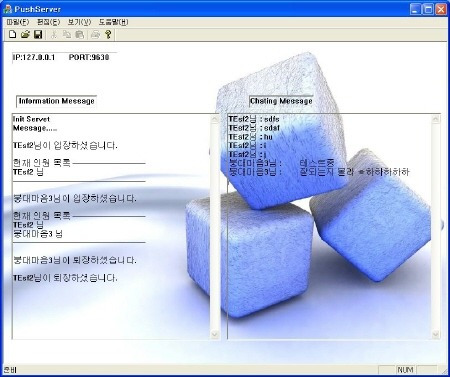Click Chating panel scrollbar down arrow
450x377 pixels.
pyautogui.click(x=435, y=334)
